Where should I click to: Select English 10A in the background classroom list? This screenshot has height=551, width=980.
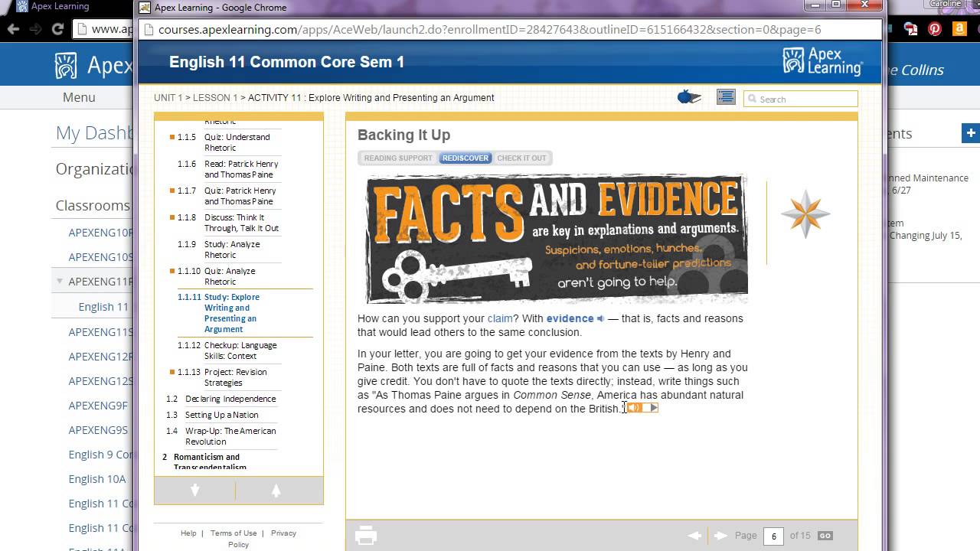97,479
